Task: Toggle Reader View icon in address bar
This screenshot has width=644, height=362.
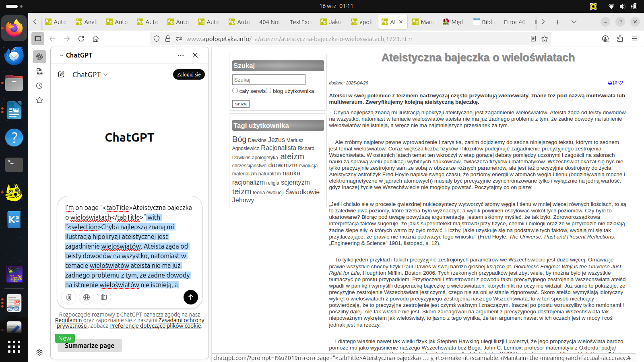Action: click(x=533, y=39)
